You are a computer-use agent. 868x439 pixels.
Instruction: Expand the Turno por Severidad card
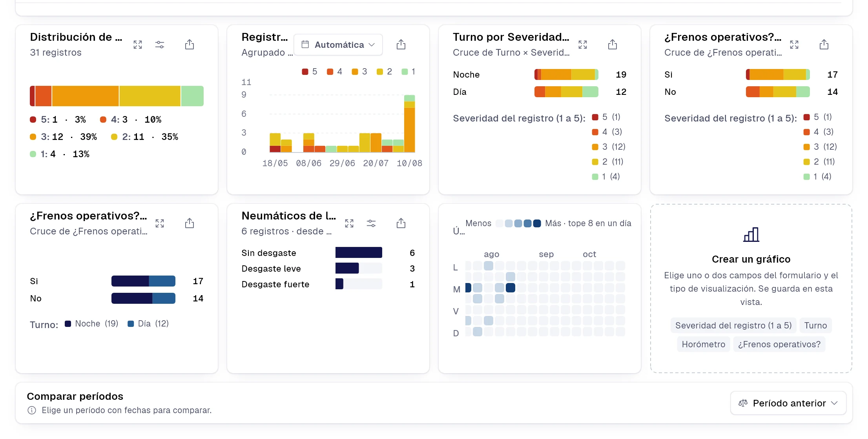(583, 45)
